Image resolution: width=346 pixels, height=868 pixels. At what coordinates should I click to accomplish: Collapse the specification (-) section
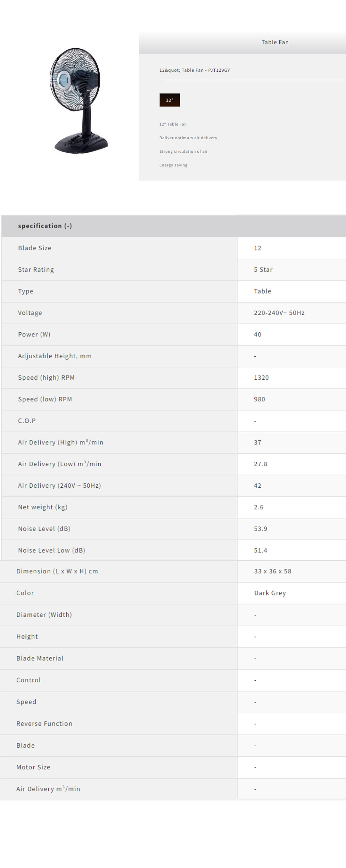pos(45,226)
